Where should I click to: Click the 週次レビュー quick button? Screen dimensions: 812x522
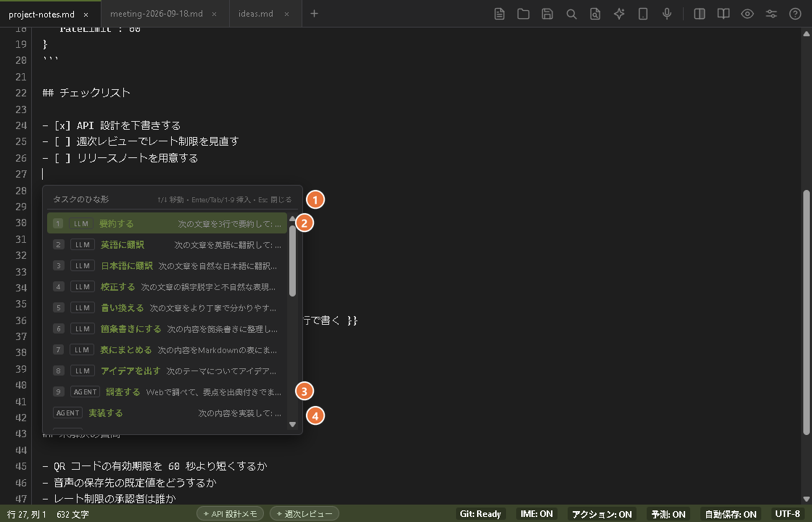[304, 514]
